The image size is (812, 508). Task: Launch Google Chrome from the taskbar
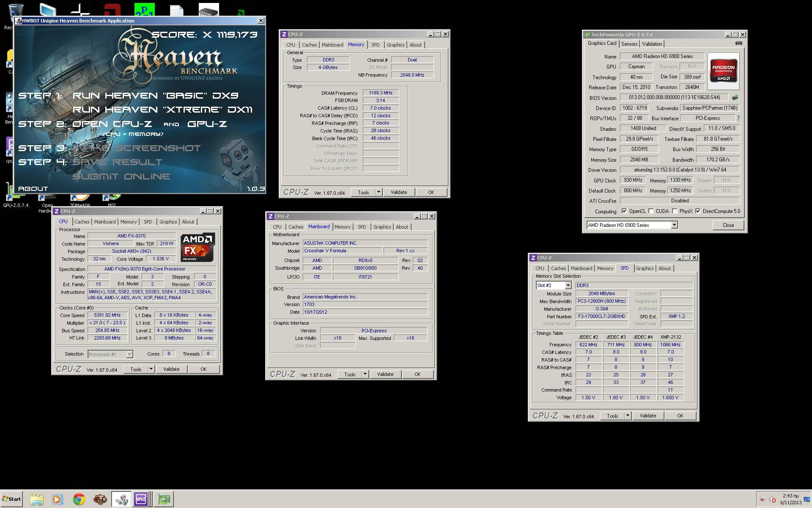click(x=79, y=499)
